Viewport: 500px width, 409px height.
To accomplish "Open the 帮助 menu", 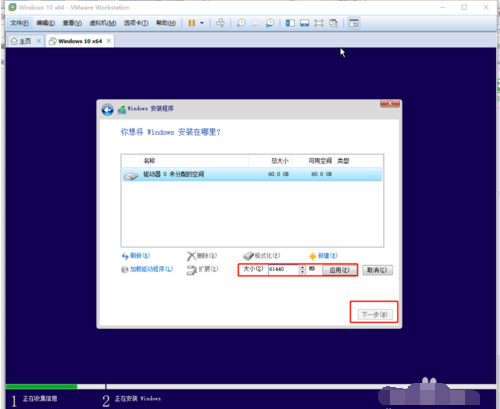I will [166, 23].
